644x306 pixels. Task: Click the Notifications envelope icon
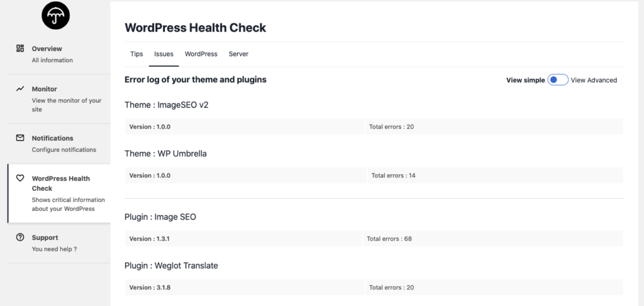click(x=20, y=138)
